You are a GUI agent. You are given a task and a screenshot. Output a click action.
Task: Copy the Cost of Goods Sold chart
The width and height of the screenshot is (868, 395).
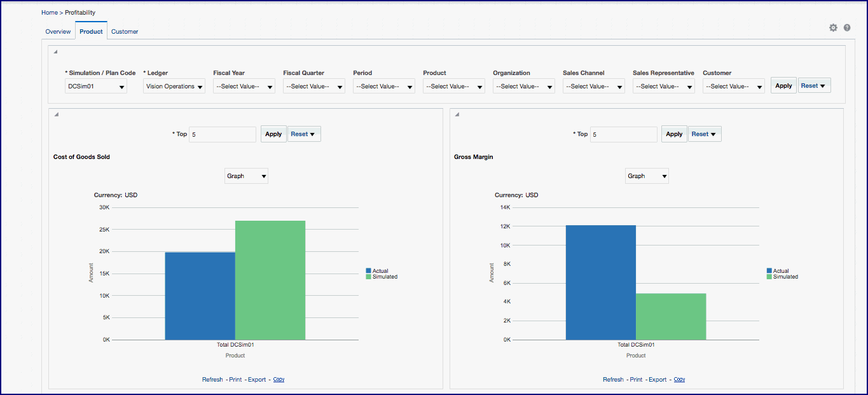(279, 380)
